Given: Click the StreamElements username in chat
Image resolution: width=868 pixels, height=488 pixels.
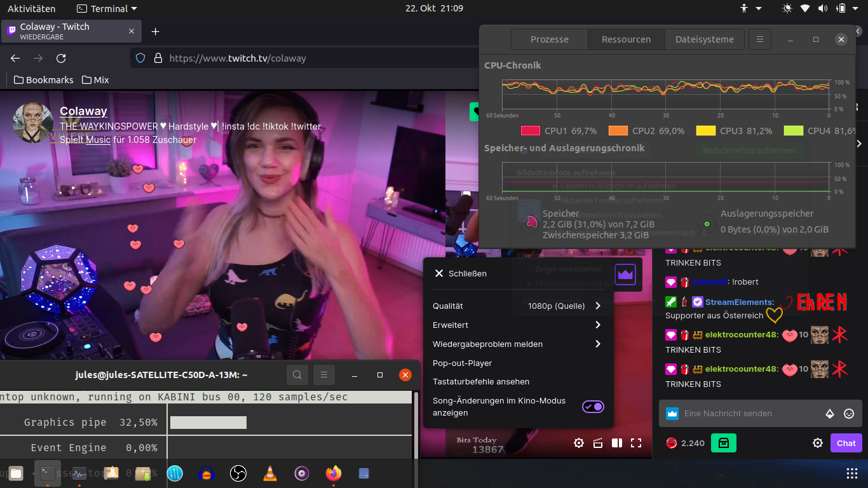Looking at the screenshot, I should point(738,302).
